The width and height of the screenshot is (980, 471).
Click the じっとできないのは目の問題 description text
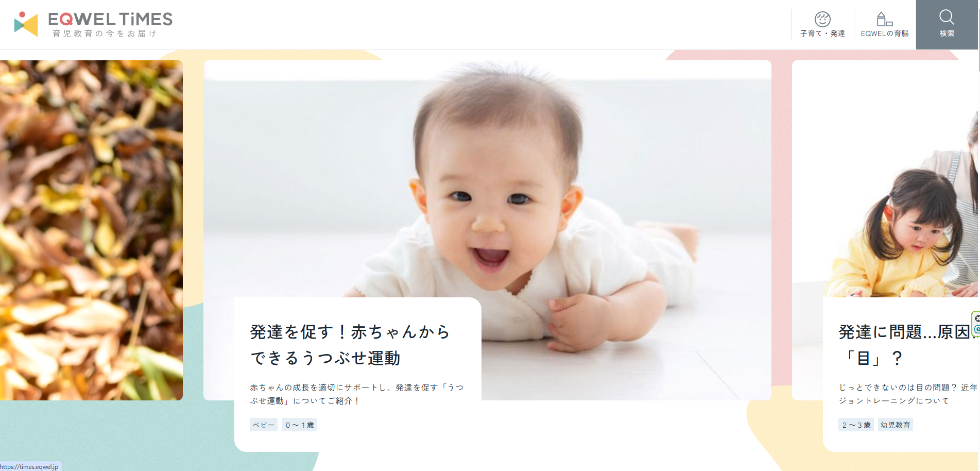click(x=908, y=394)
